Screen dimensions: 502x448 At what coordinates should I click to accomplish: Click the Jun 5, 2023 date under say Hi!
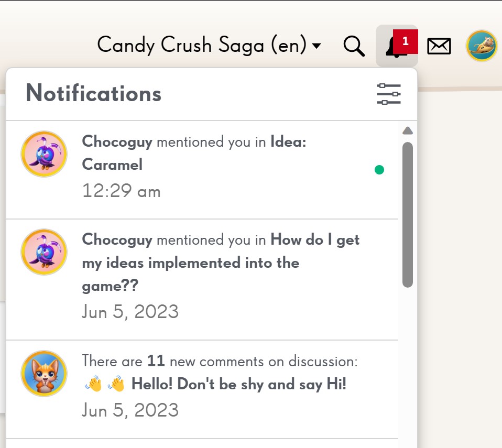click(x=130, y=410)
